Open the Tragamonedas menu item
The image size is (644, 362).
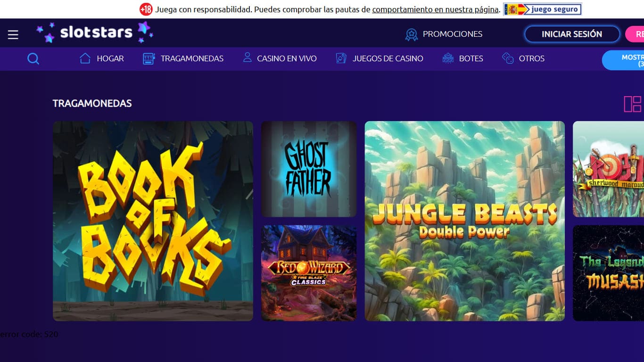click(x=183, y=58)
